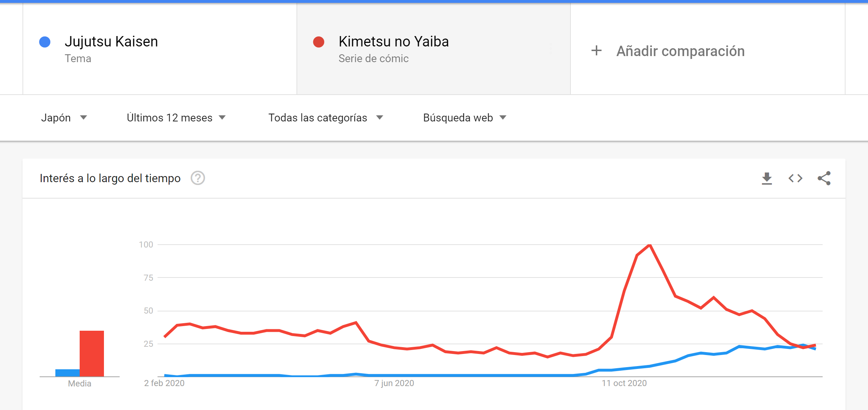Click the 11 oct 2020 axis label
Viewport: 868px width, 410px height.
coord(624,383)
